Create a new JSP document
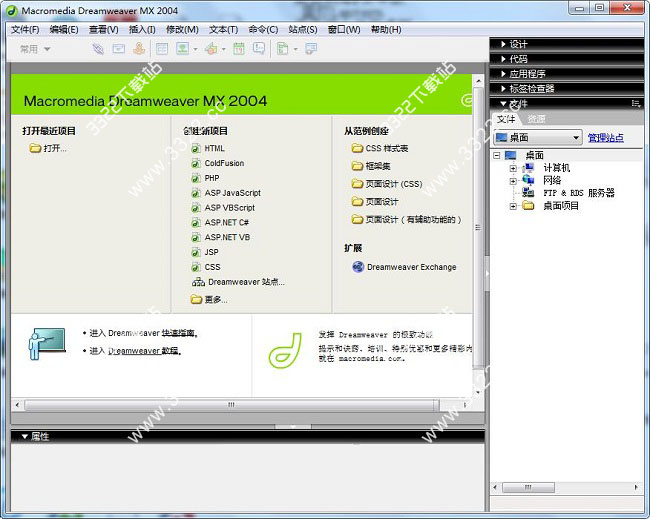650x519 pixels. (x=205, y=252)
